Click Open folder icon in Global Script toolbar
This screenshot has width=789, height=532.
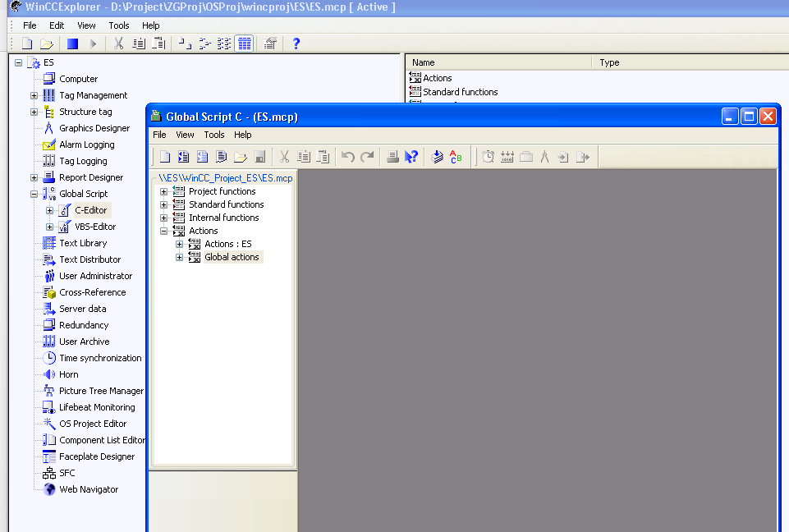pyautogui.click(x=241, y=157)
